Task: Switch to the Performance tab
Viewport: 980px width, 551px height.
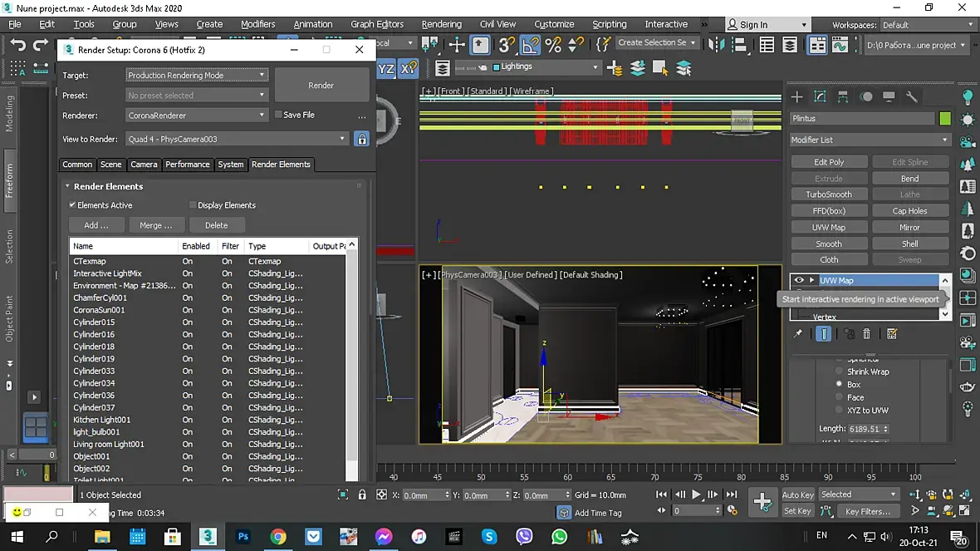Action: click(187, 165)
